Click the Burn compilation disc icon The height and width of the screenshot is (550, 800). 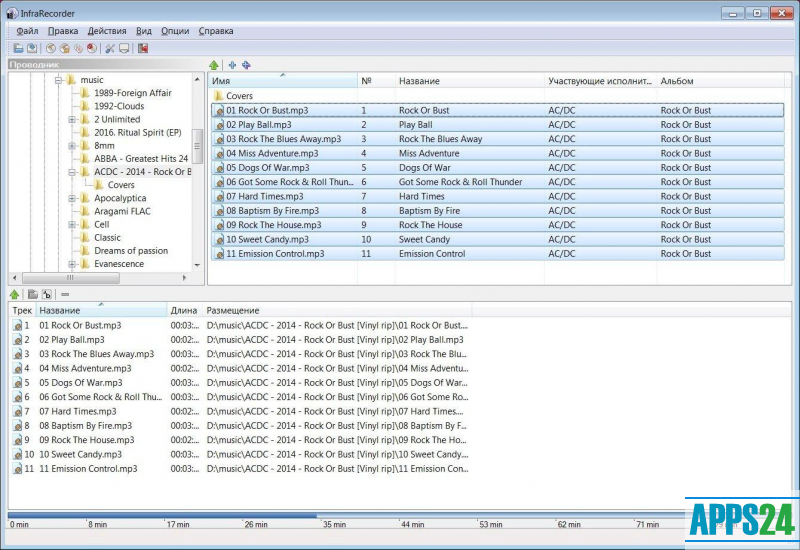[x=51, y=48]
